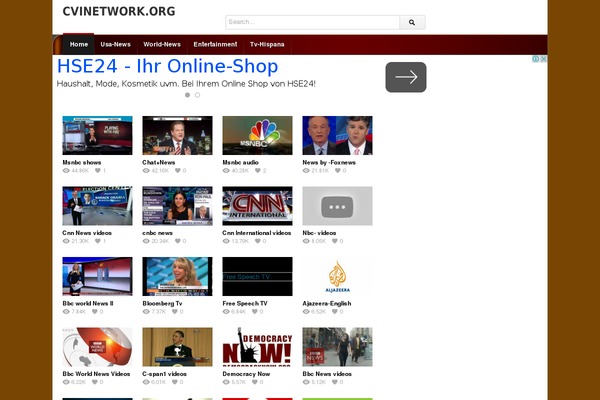Click views eye icon for Democracy Now
Screen dimensions: 600x400
(x=226, y=382)
